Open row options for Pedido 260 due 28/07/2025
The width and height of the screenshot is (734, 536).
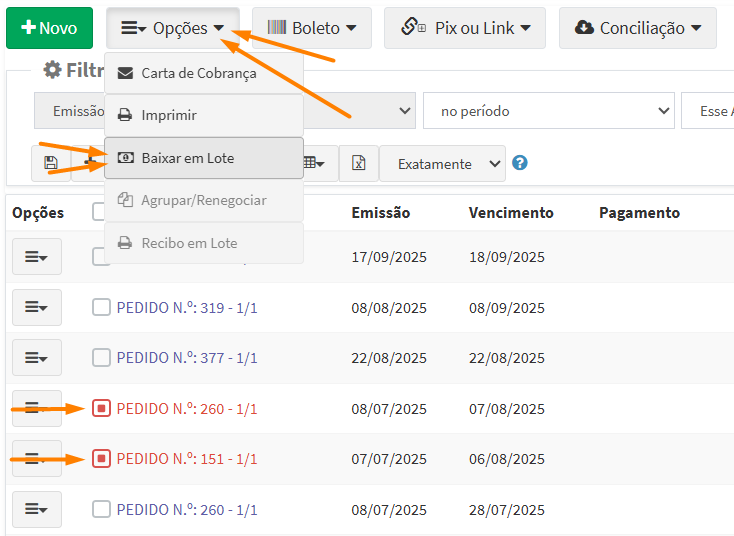tap(37, 509)
